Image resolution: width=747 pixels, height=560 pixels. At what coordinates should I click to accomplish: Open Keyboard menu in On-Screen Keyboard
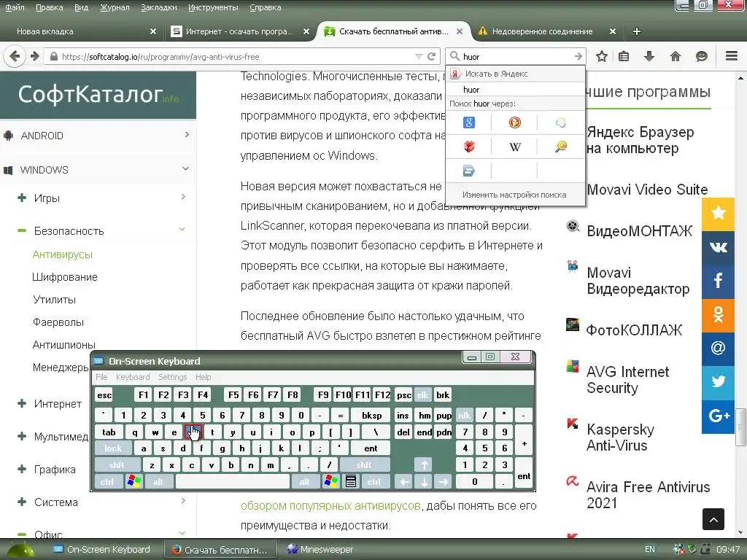click(133, 377)
